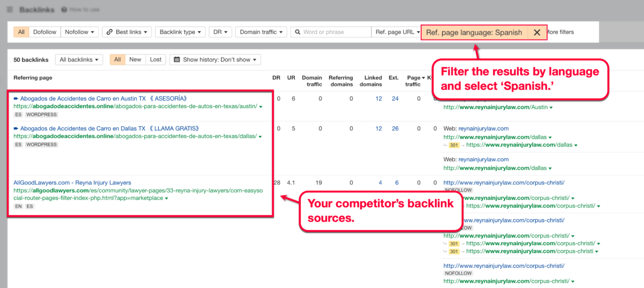Switch to the New backlinks tab
This screenshot has height=288, width=644.
click(x=135, y=59)
